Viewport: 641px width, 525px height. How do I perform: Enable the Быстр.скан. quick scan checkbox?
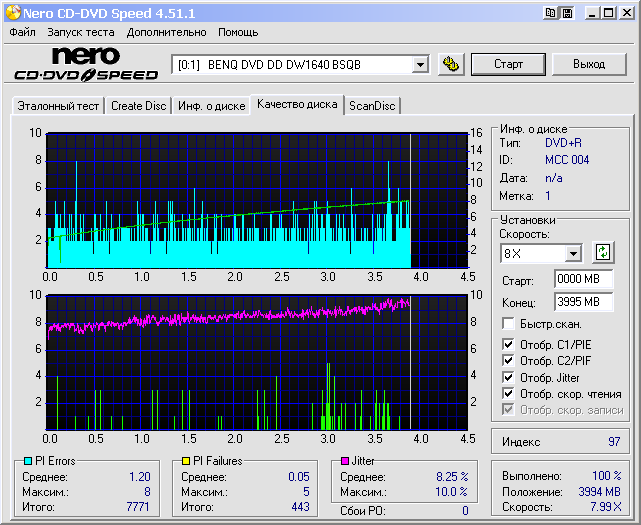coord(509,324)
